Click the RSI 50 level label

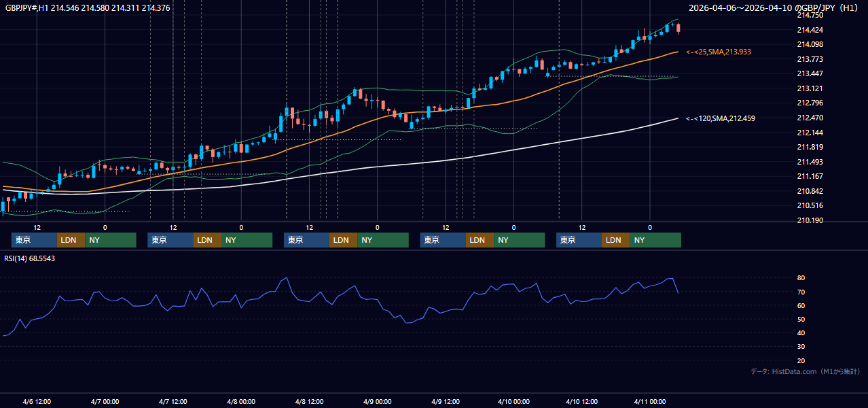(801, 319)
